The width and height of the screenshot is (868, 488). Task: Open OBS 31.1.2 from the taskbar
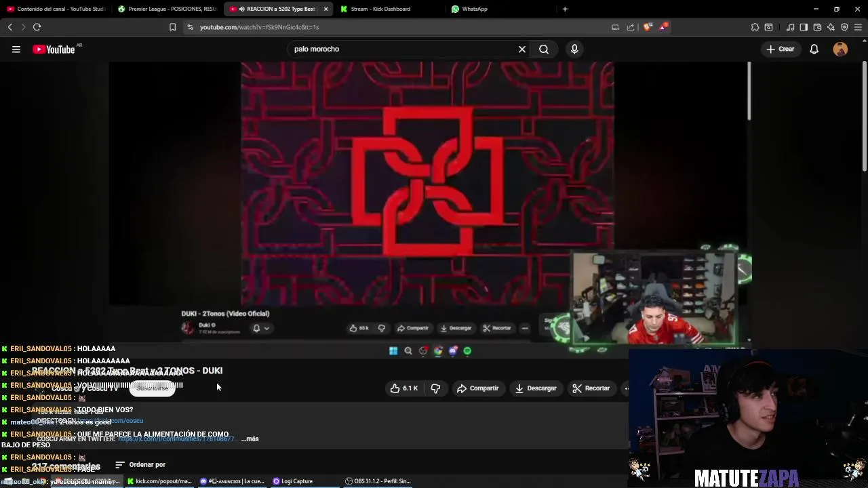point(378,481)
